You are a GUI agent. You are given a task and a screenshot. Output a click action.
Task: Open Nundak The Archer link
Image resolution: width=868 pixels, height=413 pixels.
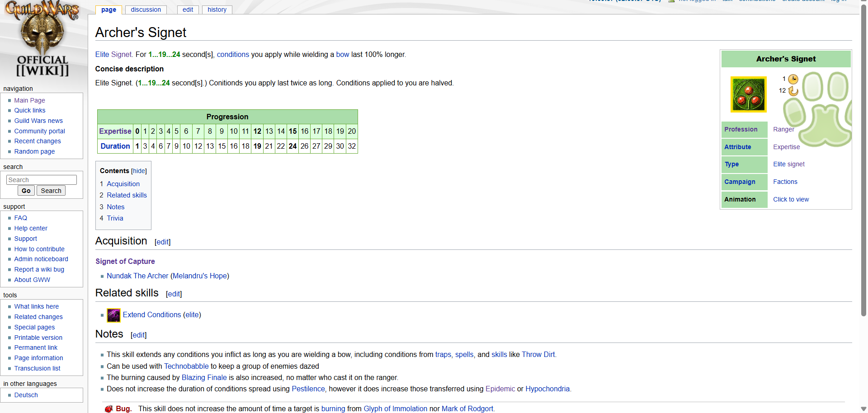coord(137,276)
